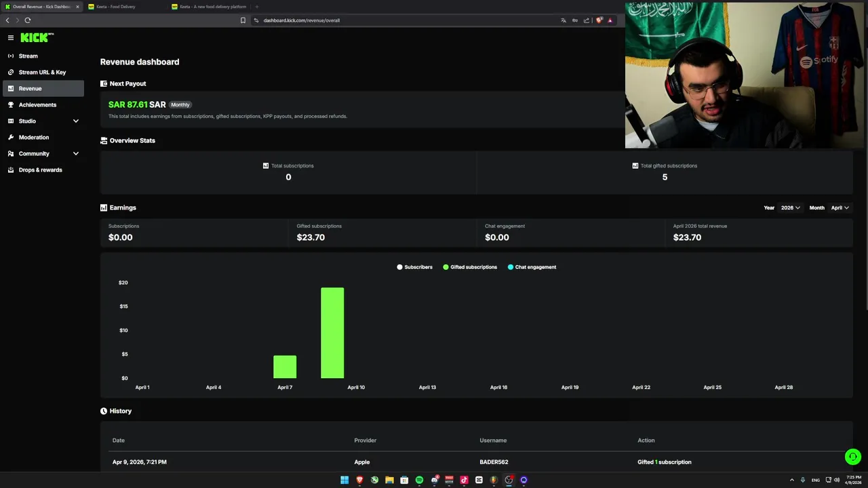This screenshot has width=868, height=488.
Task: Open the Windows Start menu
Action: click(x=344, y=480)
